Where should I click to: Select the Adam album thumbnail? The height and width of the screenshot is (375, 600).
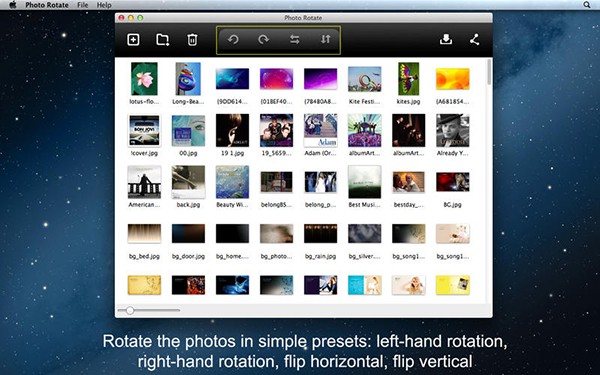(321, 130)
